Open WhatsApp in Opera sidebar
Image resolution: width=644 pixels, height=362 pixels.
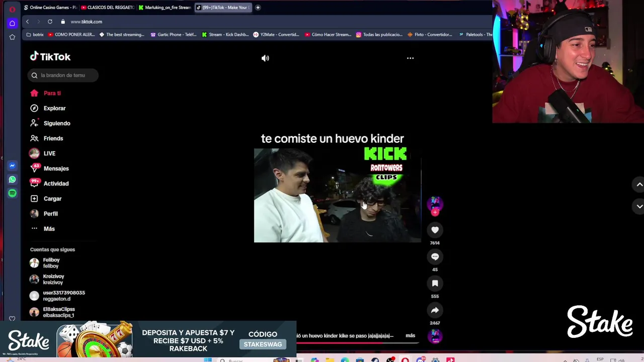click(12, 179)
